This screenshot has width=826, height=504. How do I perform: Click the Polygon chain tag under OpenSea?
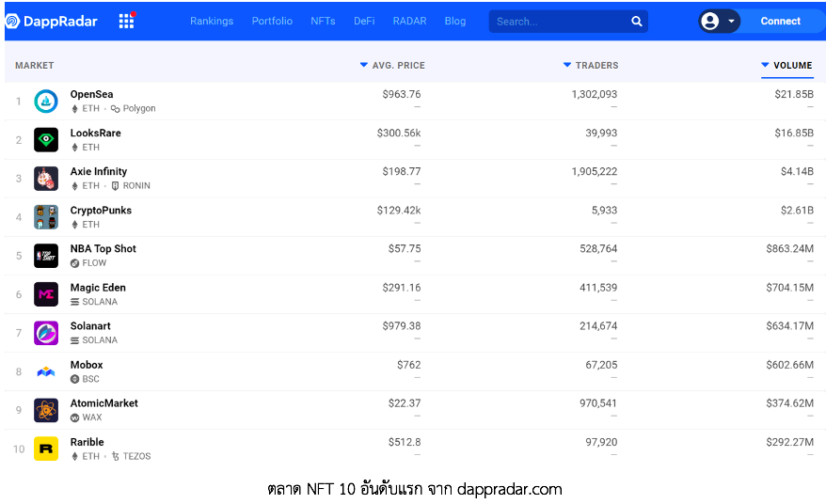tap(134, 108)
